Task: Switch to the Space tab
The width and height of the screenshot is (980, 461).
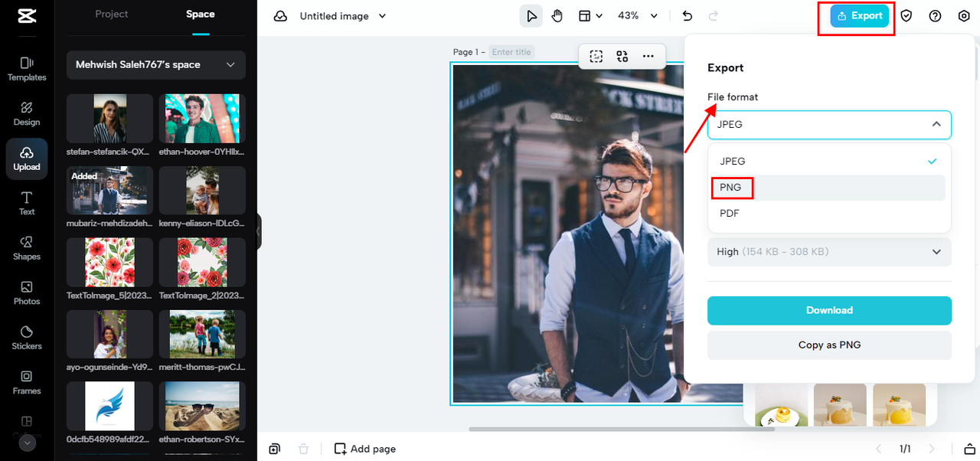Action: [x=201, y=14]
